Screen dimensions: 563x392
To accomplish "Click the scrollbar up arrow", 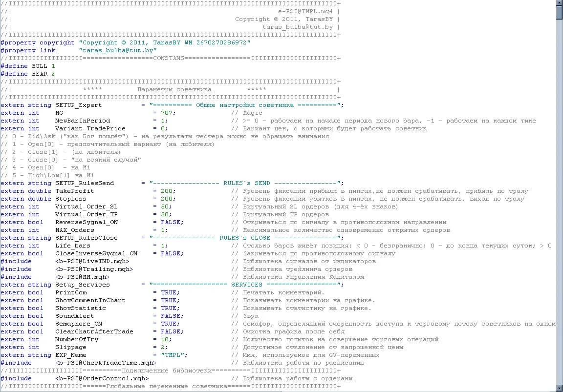I will point(559,3).
